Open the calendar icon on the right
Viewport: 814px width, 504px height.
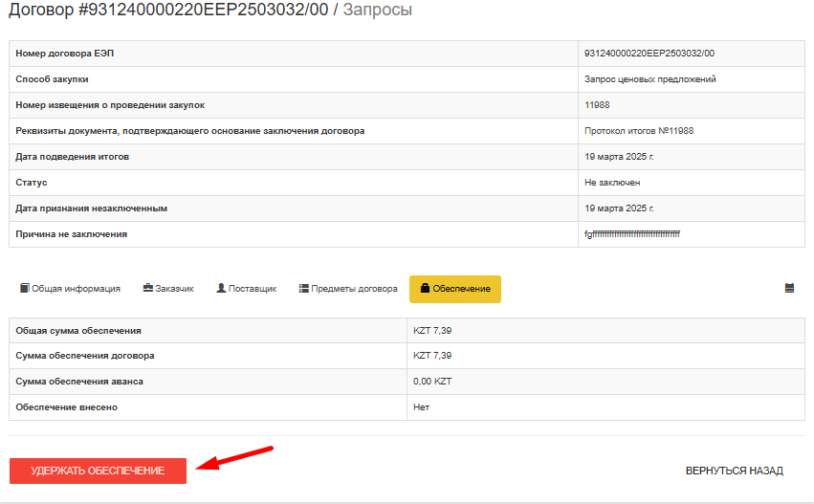pos(789,288)
